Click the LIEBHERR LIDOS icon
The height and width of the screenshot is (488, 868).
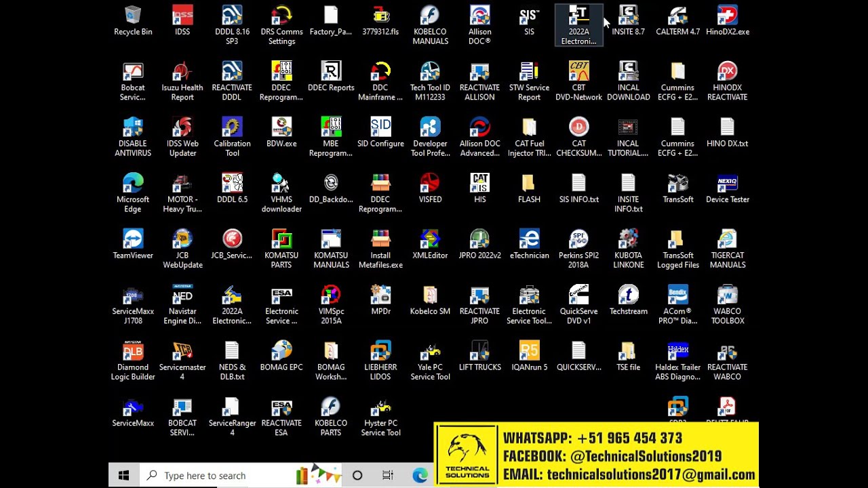tap(380, 361)
